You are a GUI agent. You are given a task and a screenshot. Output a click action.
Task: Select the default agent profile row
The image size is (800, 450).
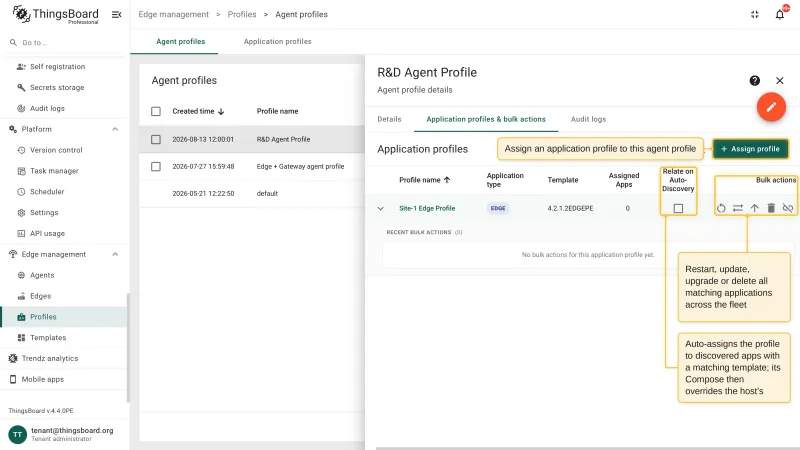tap(252, 193)
